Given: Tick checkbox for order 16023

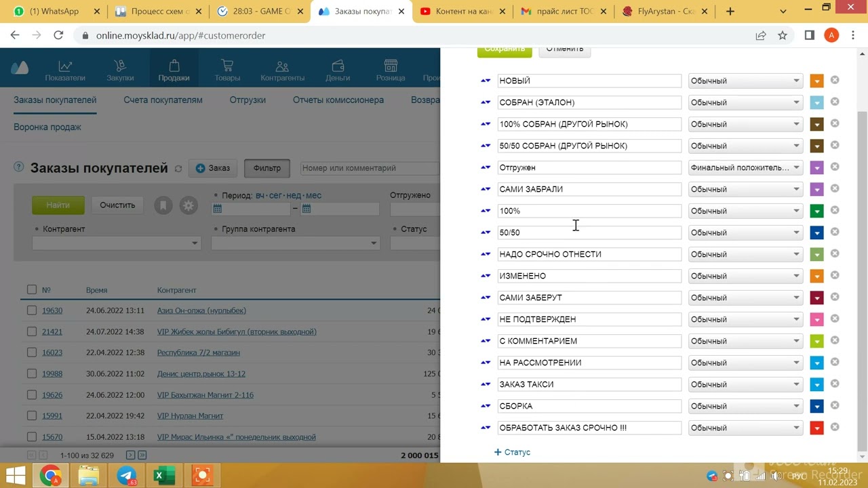Looking at the screenshot, I should pos(32,352).
